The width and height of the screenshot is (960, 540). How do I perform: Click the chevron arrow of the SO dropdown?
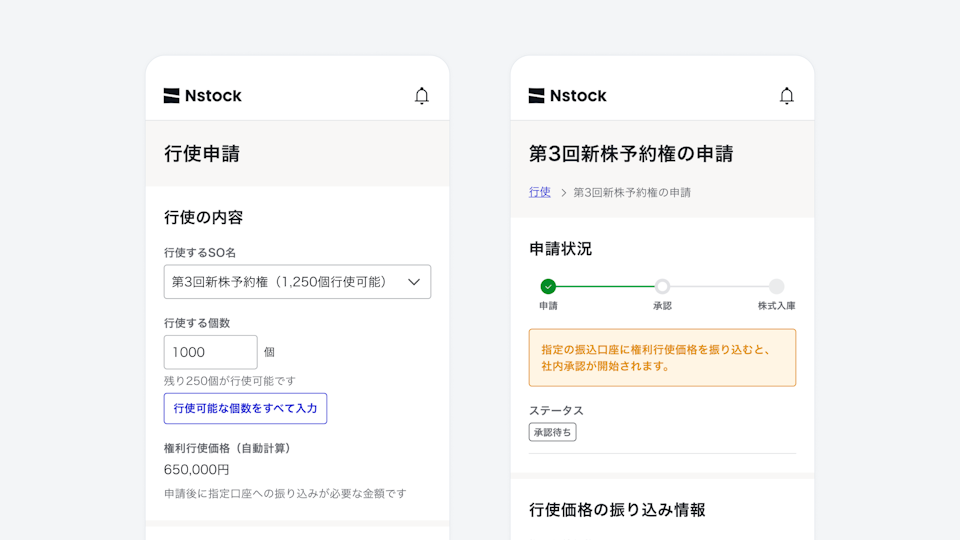click(414, 282)
